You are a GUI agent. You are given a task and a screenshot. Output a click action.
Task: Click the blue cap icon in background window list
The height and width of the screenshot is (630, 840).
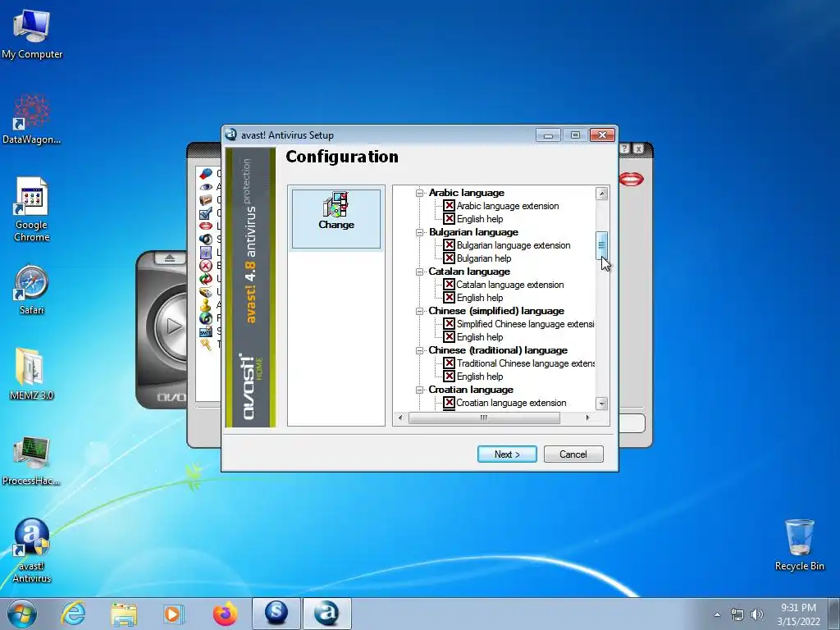(206, 174)
